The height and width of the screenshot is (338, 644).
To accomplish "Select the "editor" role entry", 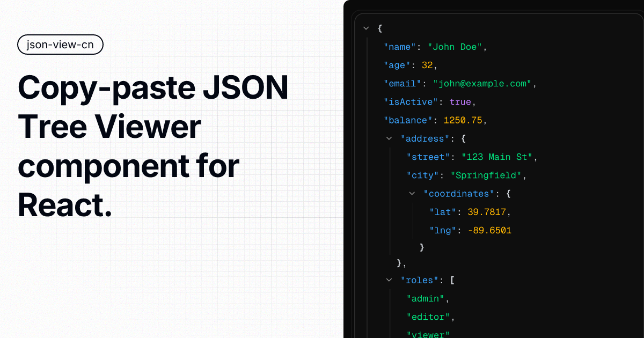I will pos(428,317).
